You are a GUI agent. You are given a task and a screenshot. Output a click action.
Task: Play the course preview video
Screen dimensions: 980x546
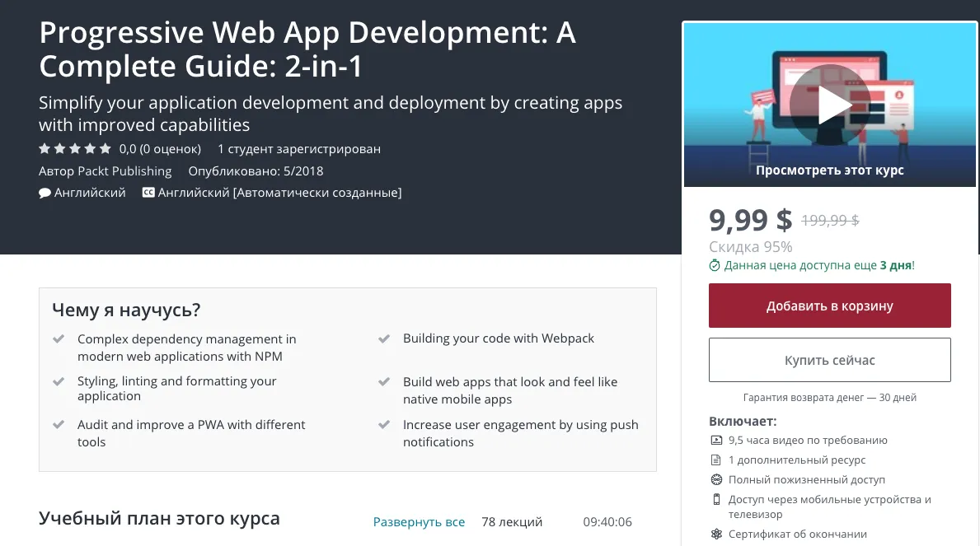tap(829, 105)
